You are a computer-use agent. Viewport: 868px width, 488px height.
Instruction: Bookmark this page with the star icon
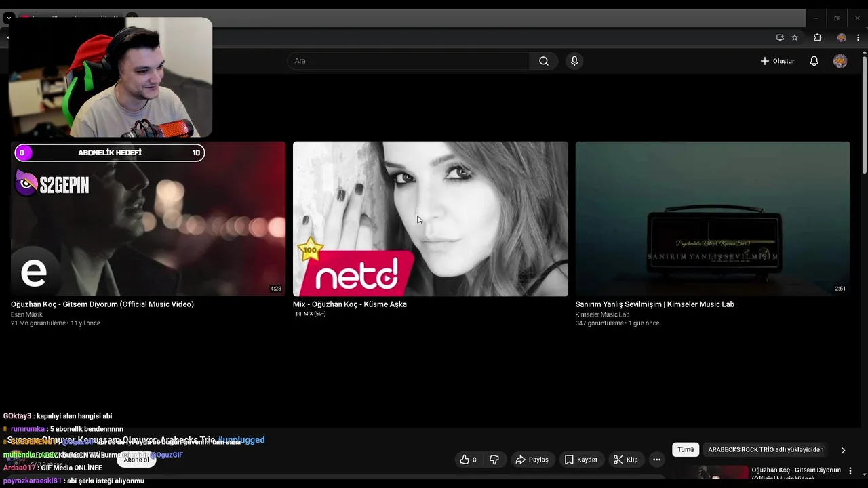tap(795, 37)
